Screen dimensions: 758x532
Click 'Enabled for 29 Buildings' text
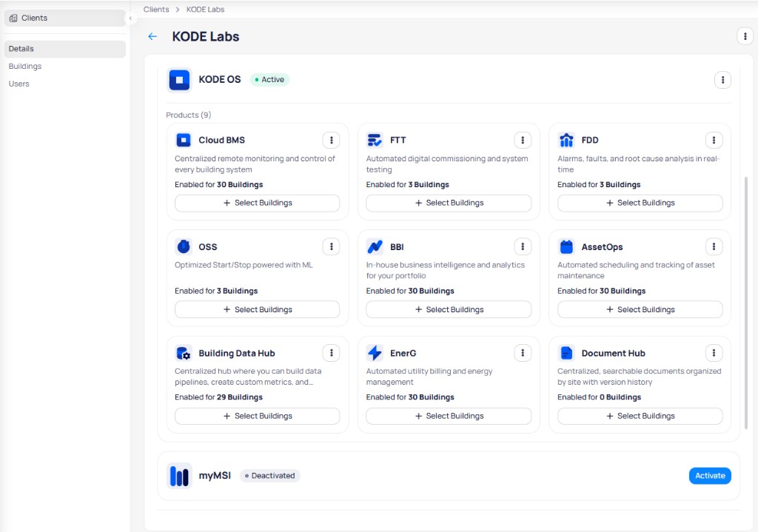coord(218,397)
